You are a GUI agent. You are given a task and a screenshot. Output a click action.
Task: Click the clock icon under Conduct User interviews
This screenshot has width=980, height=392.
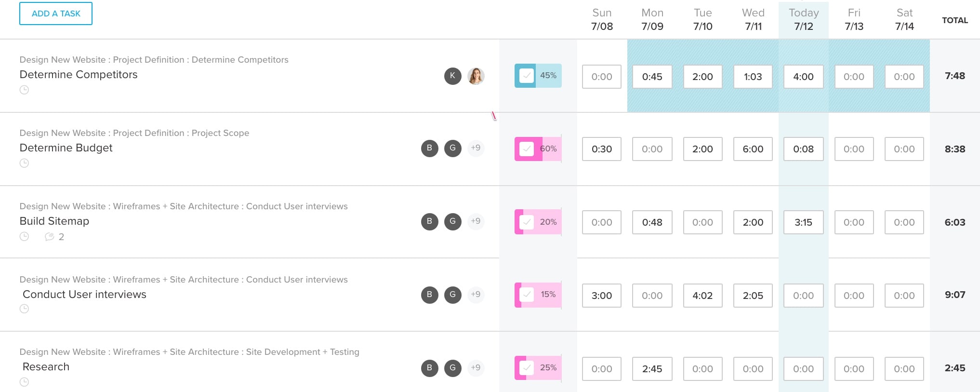(x=24, y=309)
